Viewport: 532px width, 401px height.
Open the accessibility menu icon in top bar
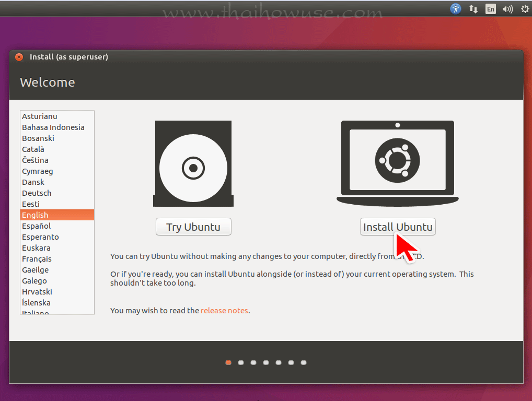[455, 8]
